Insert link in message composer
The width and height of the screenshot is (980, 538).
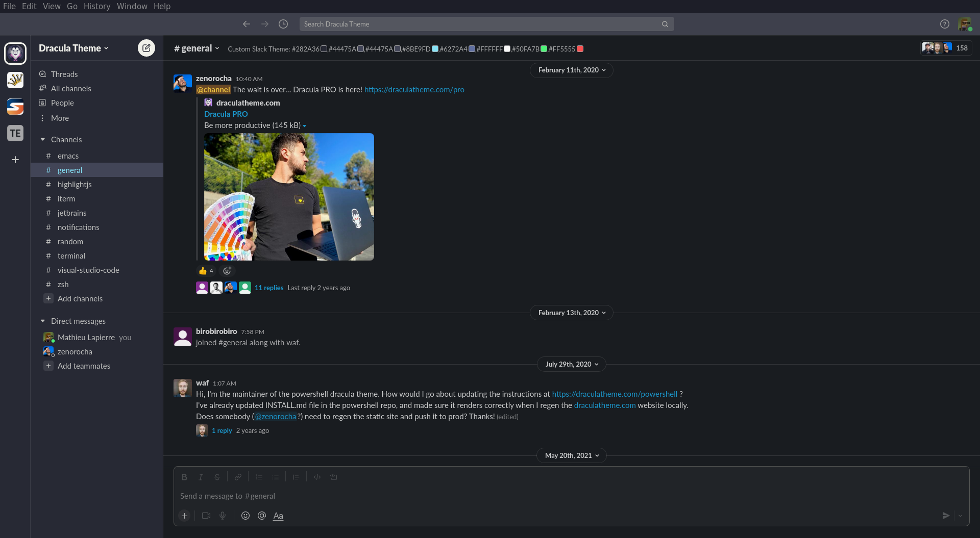[238, 477]
